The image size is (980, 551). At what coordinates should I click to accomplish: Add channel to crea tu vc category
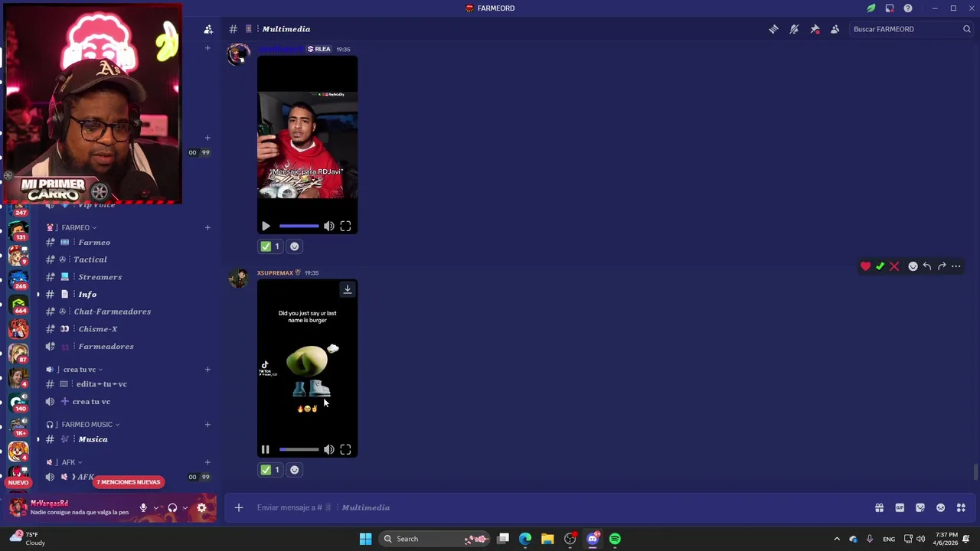(x=207, y=370)
